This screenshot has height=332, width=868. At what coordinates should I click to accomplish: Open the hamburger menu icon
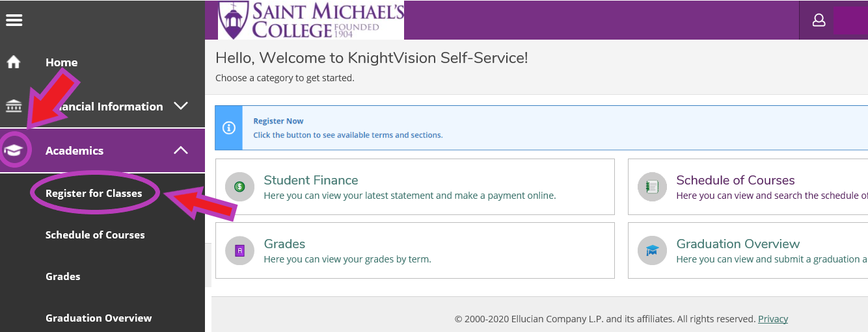(x=14, y=20)
